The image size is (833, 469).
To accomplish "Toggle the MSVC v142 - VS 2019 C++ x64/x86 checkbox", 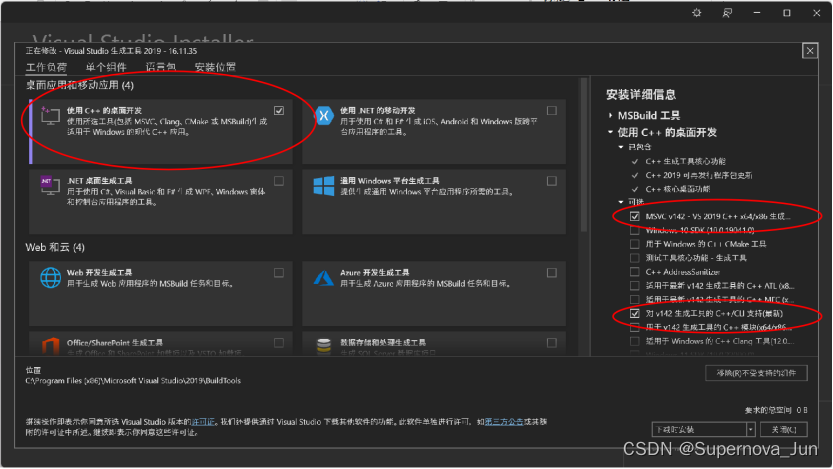I will [634, 216].
